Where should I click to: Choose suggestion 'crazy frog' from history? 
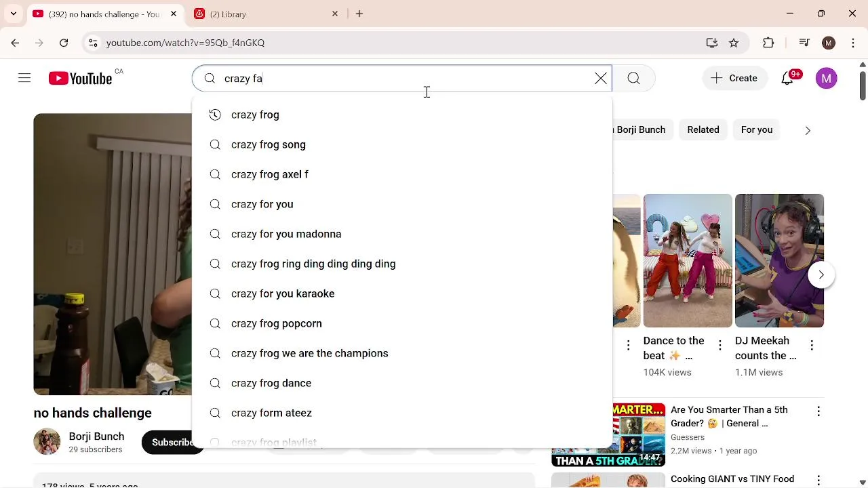pos(402,115)
